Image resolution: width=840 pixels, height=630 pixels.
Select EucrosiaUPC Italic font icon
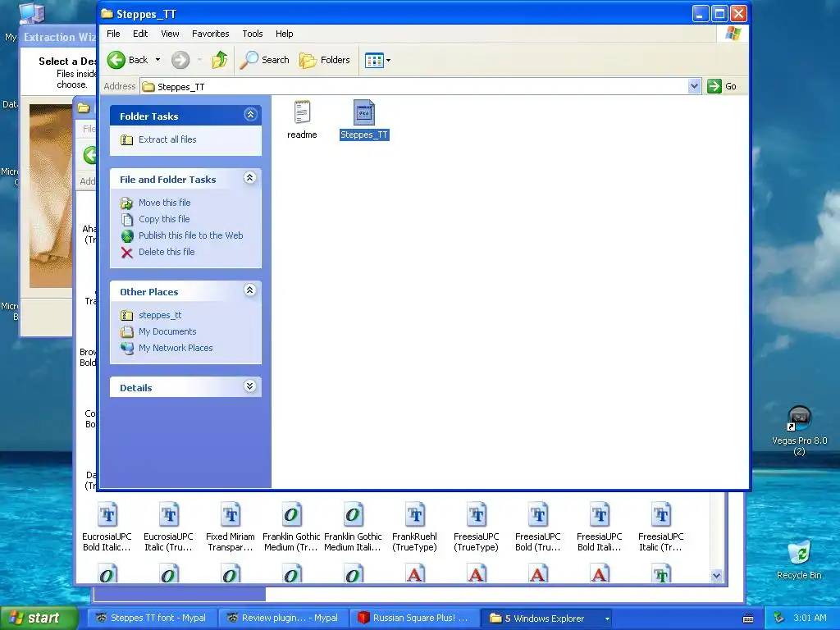click(x=169, y=515)
